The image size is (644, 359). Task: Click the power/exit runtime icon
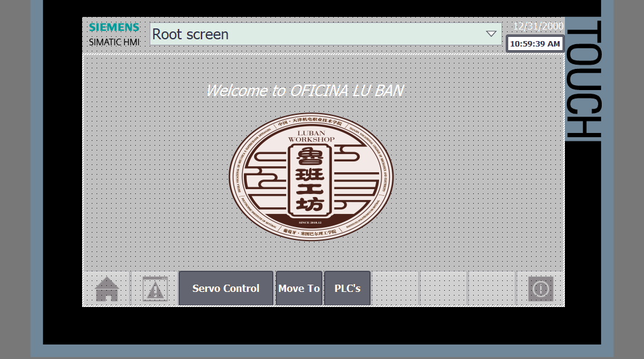(x=541, y=289)
